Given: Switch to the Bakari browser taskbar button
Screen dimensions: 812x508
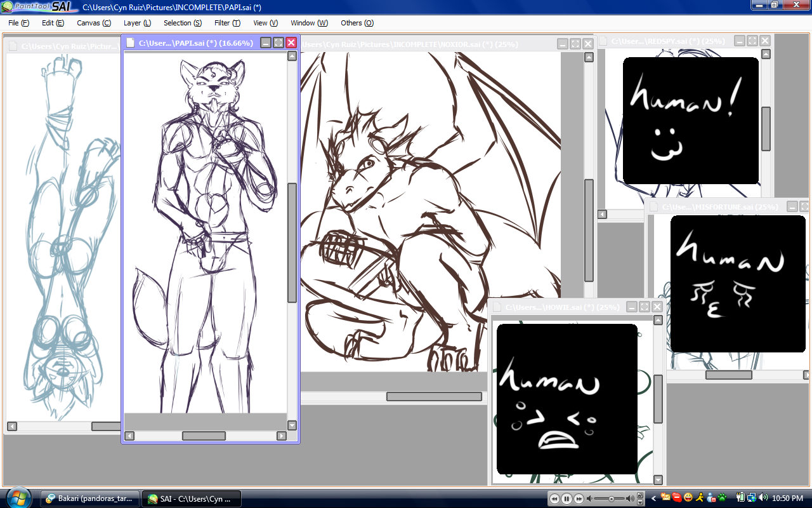Looking at the screenshot, I should tap(90, 498).
